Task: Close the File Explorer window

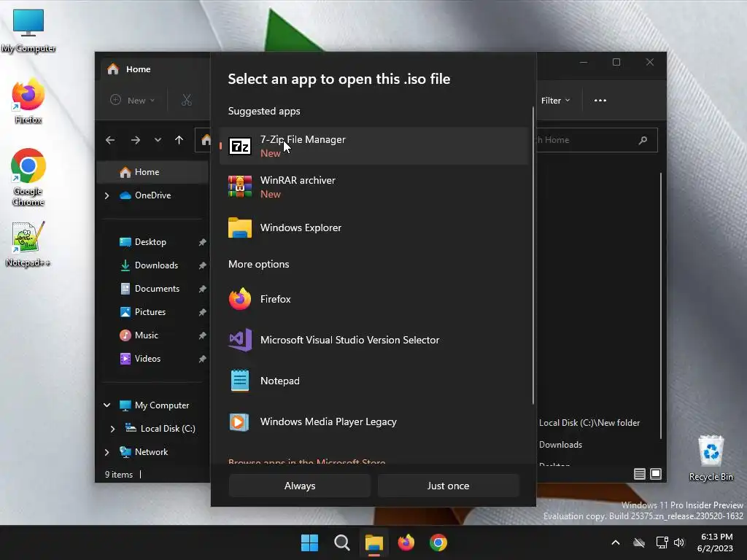Action: click(650, 63)
